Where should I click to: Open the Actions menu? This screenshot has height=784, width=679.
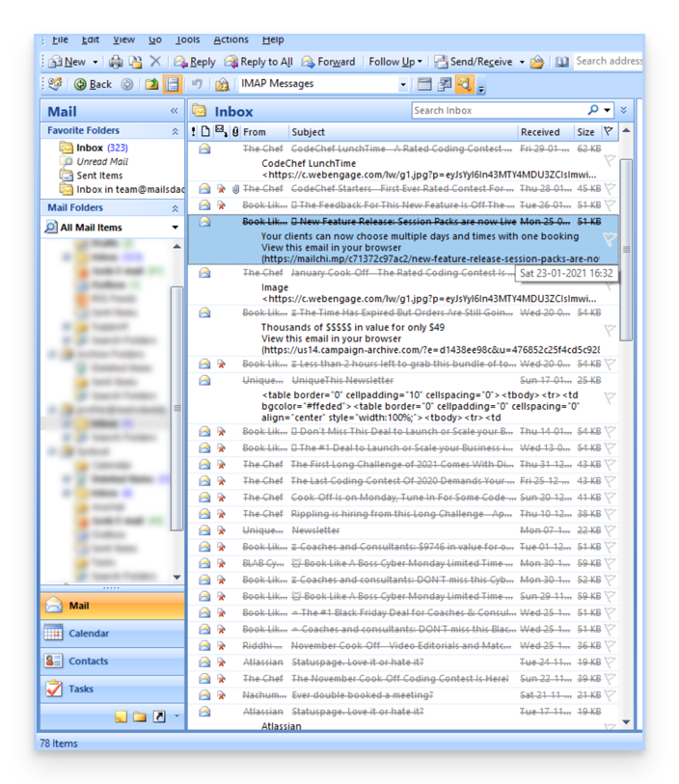pos(231,40)
